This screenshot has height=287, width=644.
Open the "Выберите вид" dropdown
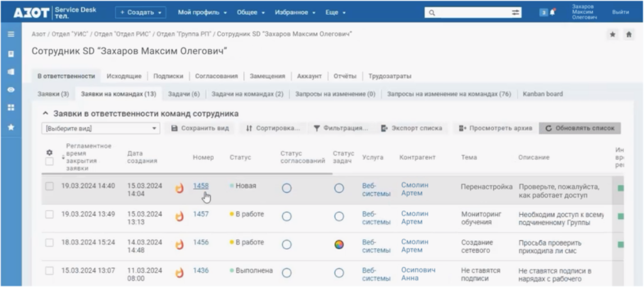pyautogui.click(x=101, y=128)
